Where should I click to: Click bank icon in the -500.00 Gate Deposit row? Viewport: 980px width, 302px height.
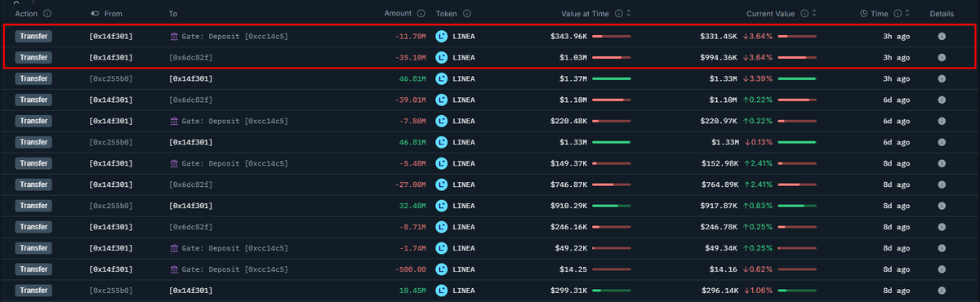(174, 269)
